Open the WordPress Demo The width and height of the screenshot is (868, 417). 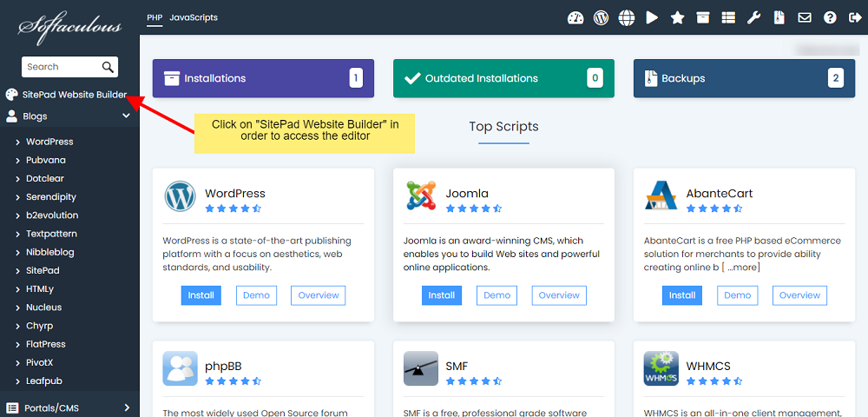click(x=256, y=295)
